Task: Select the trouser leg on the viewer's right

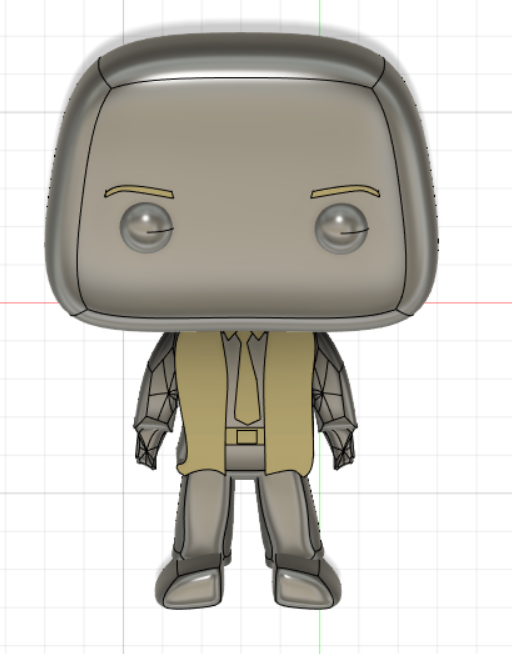Action: [x=289, y=517]
